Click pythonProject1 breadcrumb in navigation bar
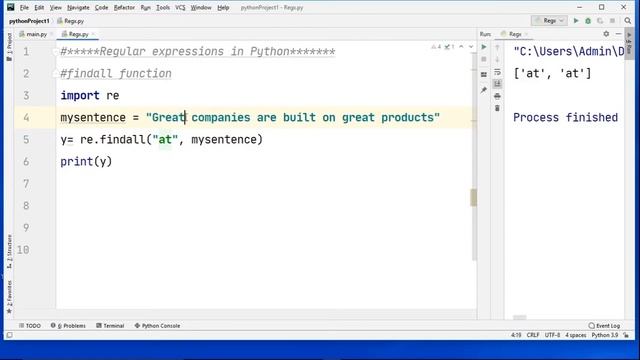 coord(29,21)
